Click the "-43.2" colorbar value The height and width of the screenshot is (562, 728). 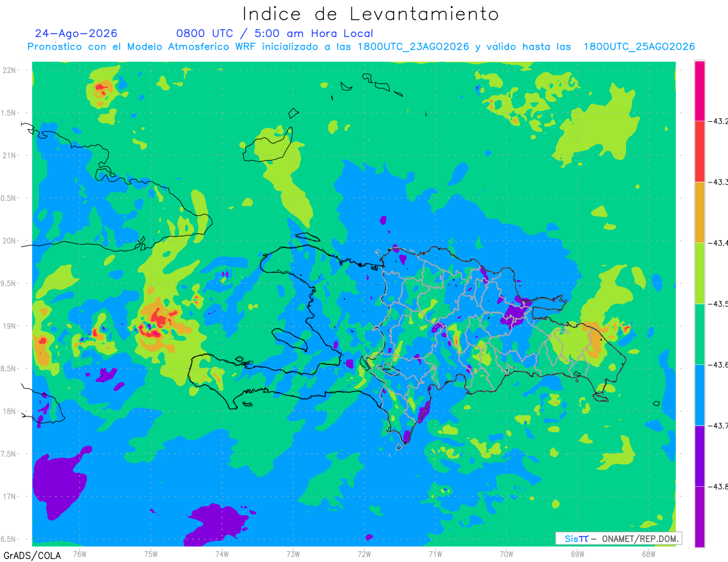click(718, 122)
